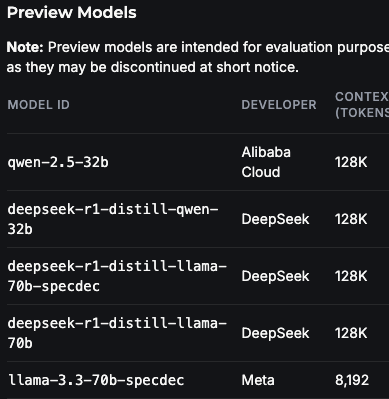Select the deepseek-r1-distill-qwen-32b model ID

pos(113,219)
